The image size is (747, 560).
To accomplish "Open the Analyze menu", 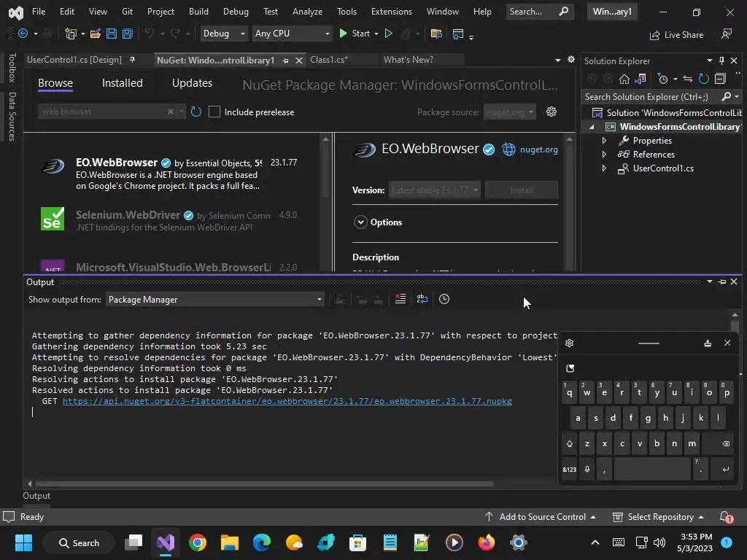I will point(307,12).
